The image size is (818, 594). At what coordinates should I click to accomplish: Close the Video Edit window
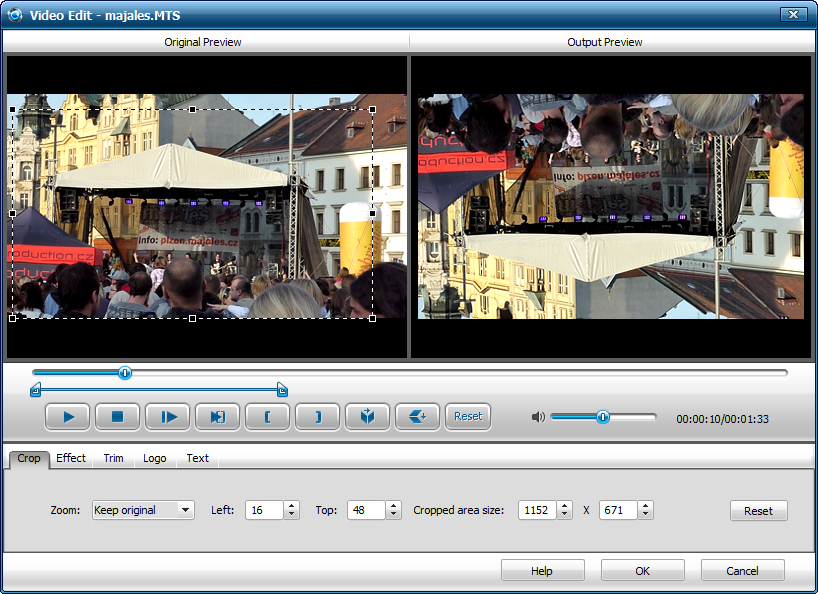click(793, 15)
